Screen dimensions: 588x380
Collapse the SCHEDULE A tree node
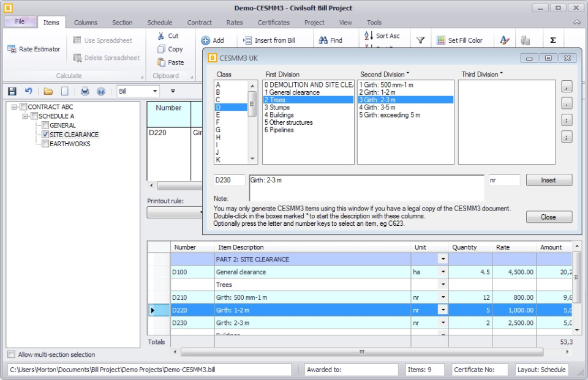[x=24, y=116]
